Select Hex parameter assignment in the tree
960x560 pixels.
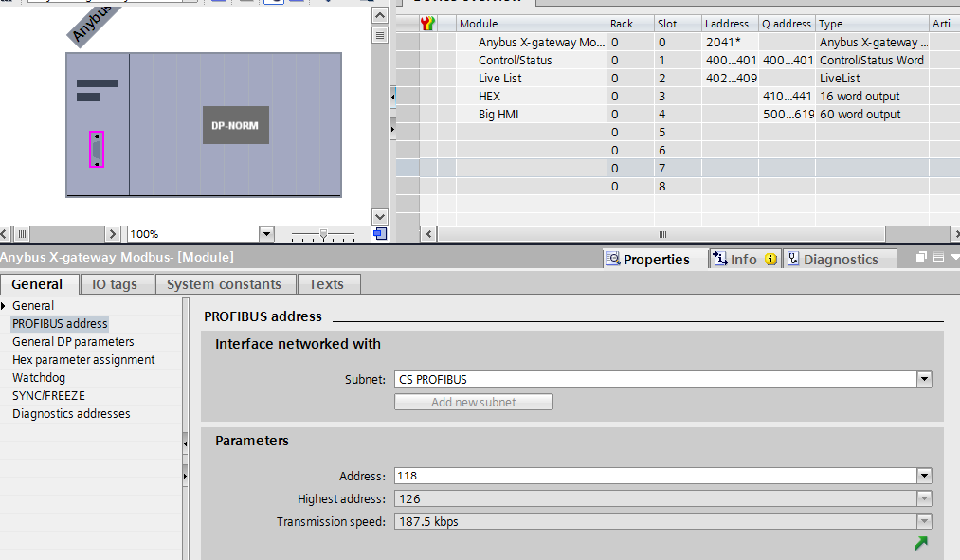(83, 360)
